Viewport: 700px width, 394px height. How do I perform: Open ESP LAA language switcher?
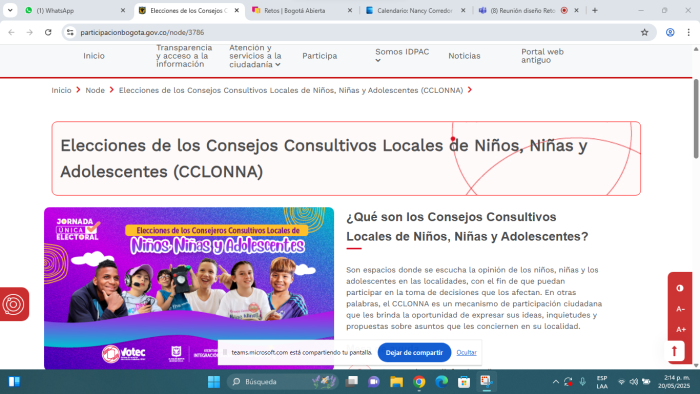602,382
